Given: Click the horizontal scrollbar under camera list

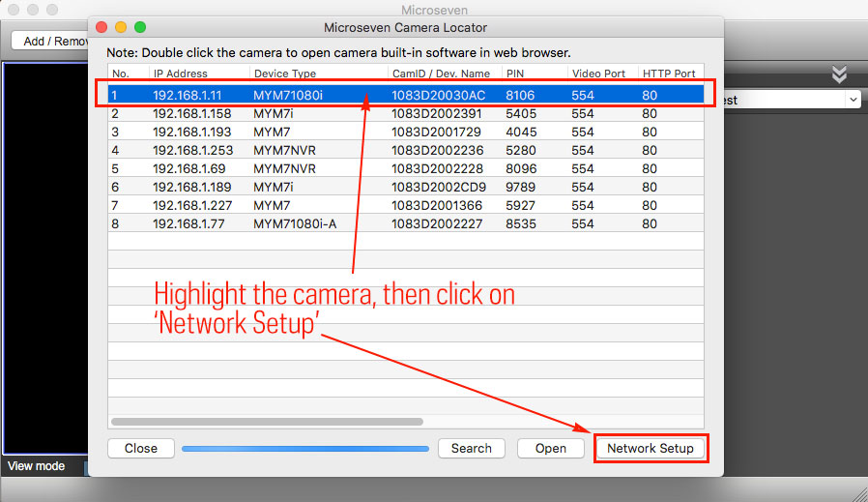Looking at the screenshot, I should 267,422.
